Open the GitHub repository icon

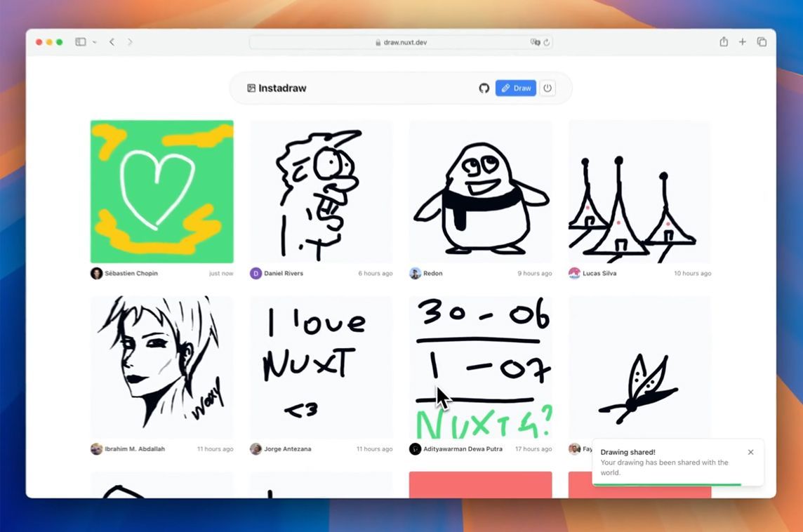point(484,88)
